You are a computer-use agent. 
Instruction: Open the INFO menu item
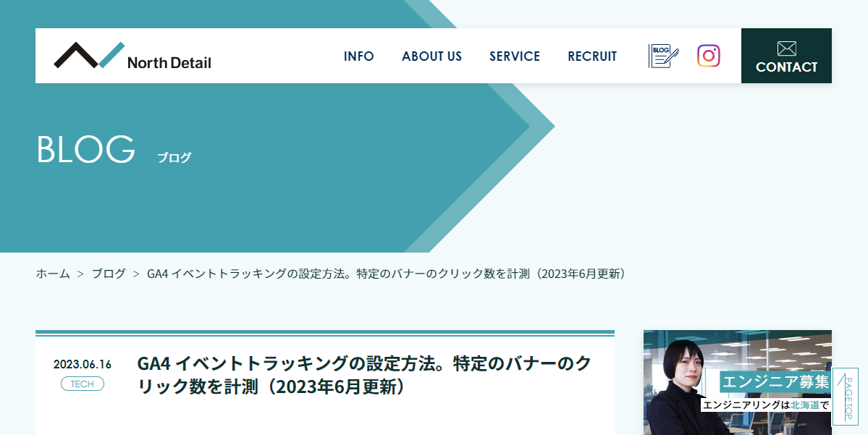[x=359, y=56]
